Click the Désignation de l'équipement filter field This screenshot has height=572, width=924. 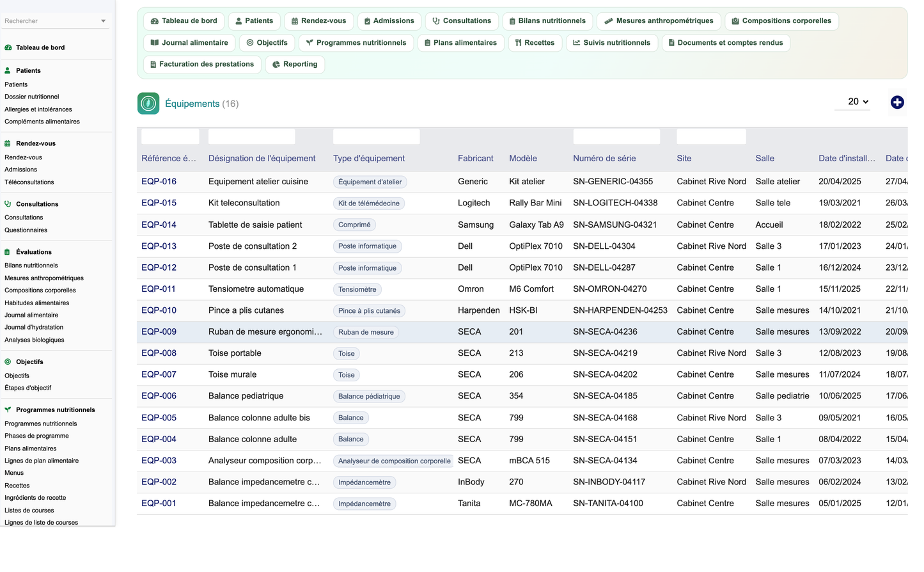click(x=251, y=136)
